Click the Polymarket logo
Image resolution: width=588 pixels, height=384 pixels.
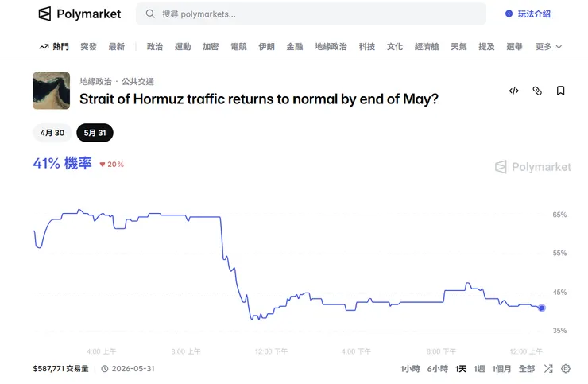tap(79, 14)
